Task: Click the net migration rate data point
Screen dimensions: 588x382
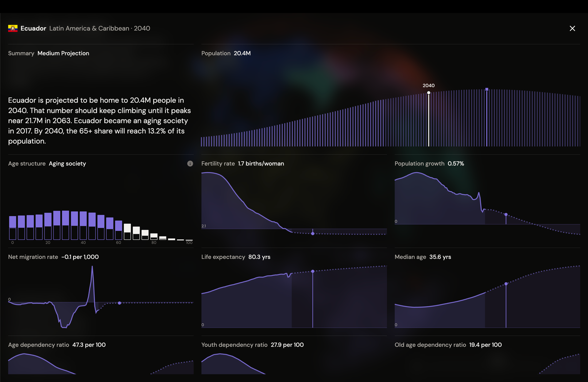Action: [120, 303]
